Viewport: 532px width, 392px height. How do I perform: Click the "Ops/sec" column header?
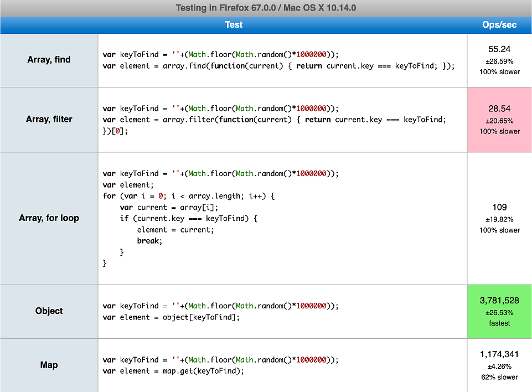click(x=499, y=25)
